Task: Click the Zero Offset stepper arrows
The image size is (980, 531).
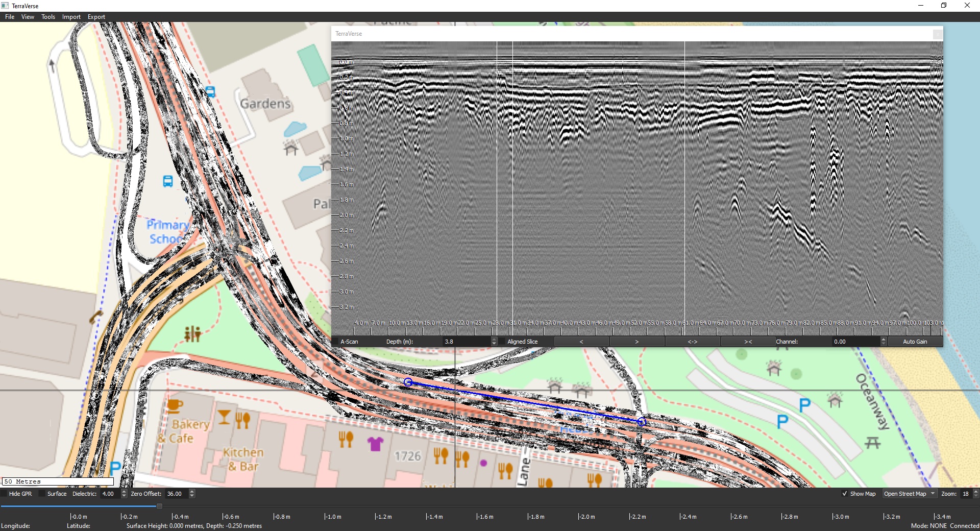Action: click(192, 494)
